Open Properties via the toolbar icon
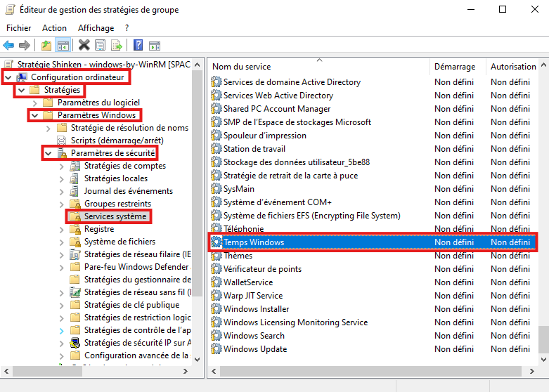This screenshot has width=549, height=392. pos(101,46)
